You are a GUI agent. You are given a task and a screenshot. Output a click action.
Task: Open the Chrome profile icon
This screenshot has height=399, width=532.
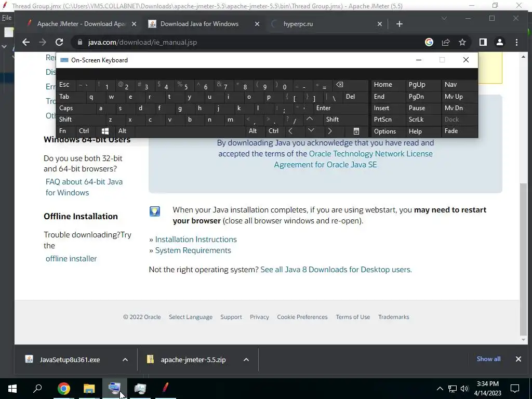pyautogui.click(x=499, y=42)
